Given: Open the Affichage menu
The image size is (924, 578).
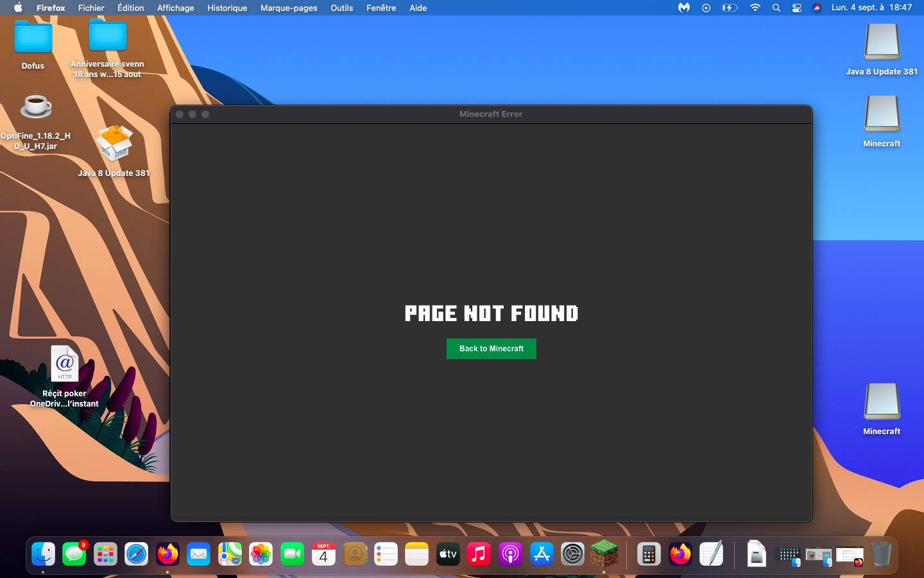Looking at the screenshot, I should [x=175, y=8].
